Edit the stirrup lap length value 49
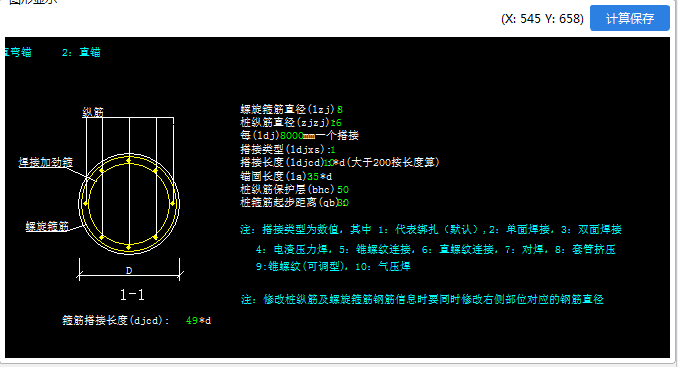The image size is (678, 367). [192, 321]
